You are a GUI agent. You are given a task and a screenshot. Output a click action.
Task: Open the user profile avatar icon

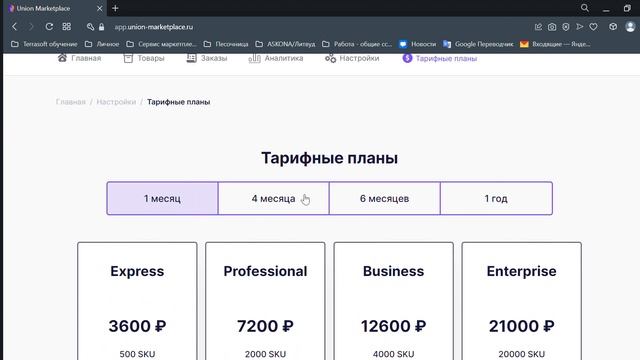[630, 27]
